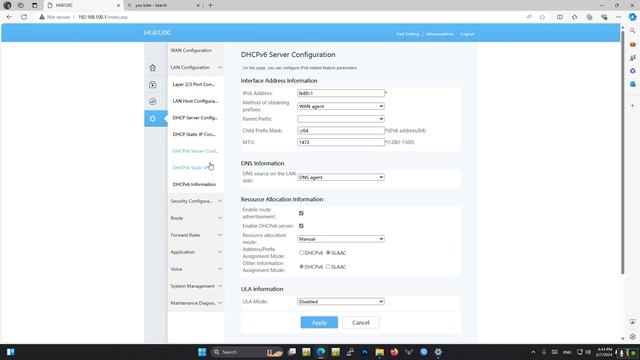Expand Application menu section

click(196, 252)
